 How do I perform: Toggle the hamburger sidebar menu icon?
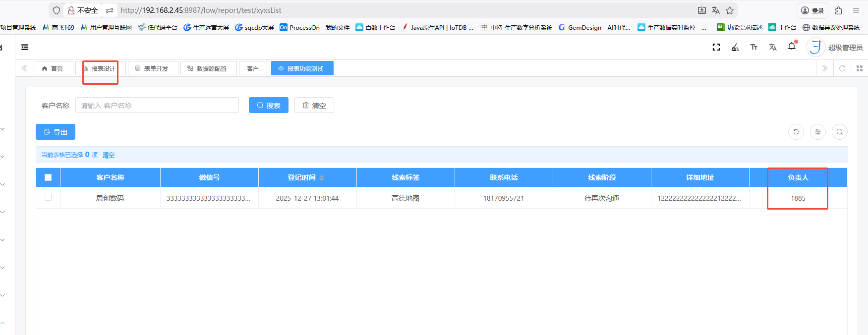tap(25, 47)
